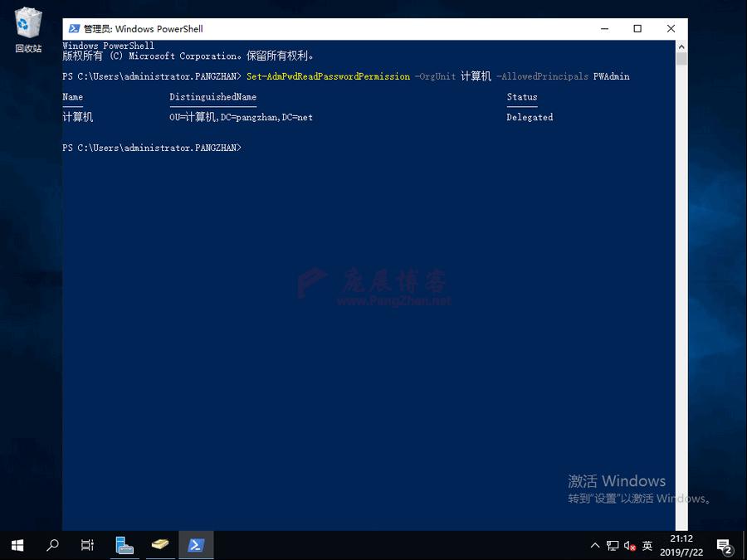Screen dimensions: 747x560
Task: Unmute the muted volume tray icon
Action: 628,545
